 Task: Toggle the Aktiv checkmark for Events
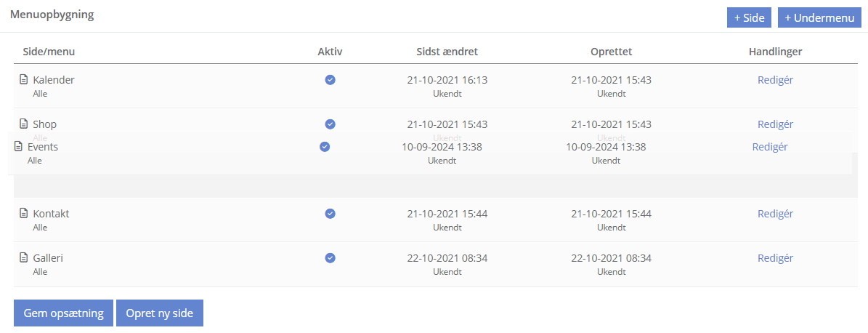tap(325, 147)
